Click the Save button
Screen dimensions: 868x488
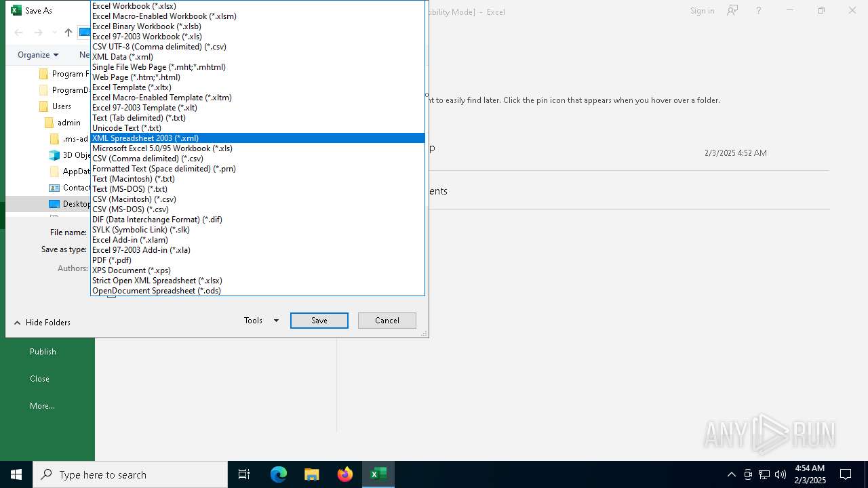tap(319, 321)
